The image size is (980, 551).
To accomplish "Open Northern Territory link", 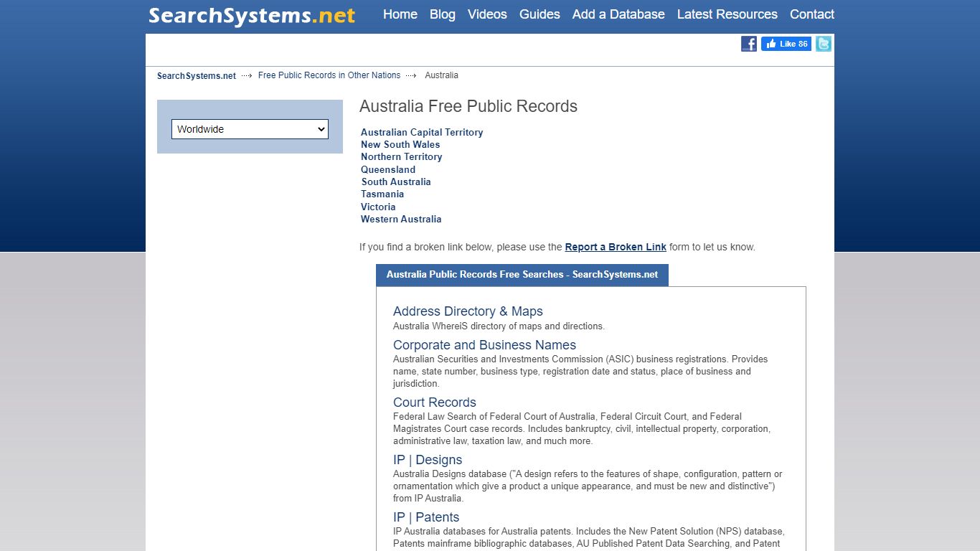I will pos(401,156).
